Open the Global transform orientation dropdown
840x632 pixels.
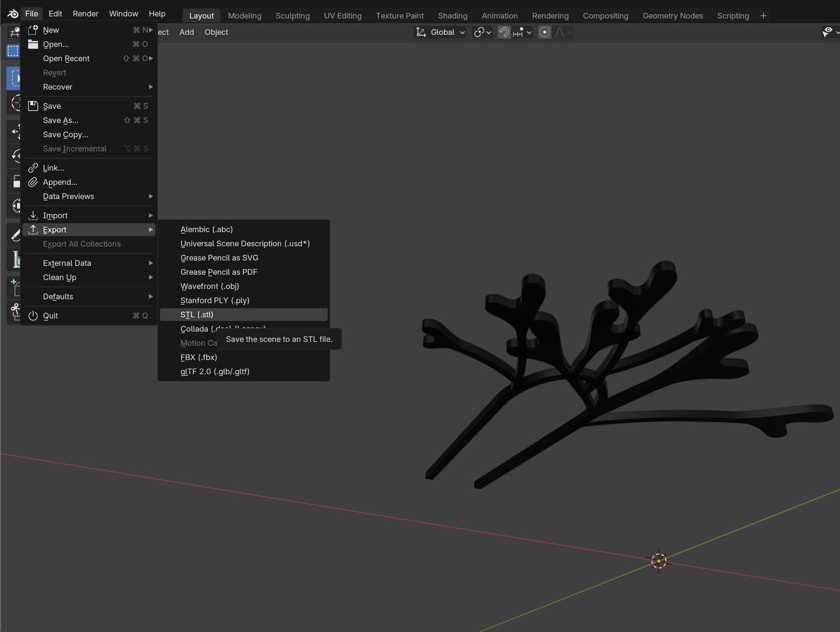click(440, 32)
